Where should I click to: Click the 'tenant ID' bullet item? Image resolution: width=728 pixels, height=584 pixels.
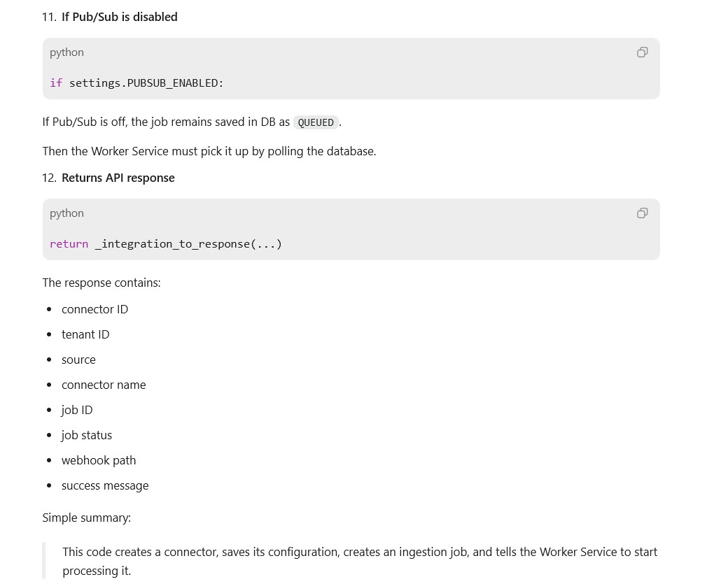click(x=85, y=334)
